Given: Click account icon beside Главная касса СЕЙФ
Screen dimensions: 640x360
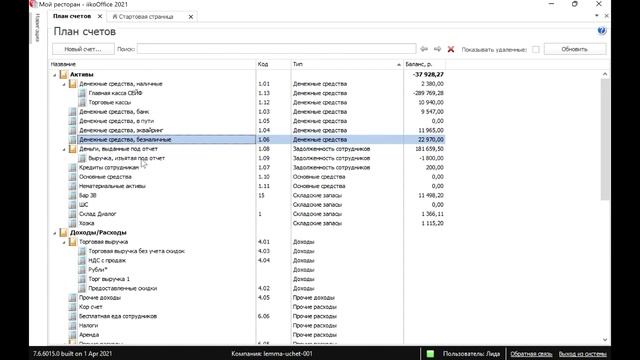Looking at the screenshot, I should click(82, 93).
